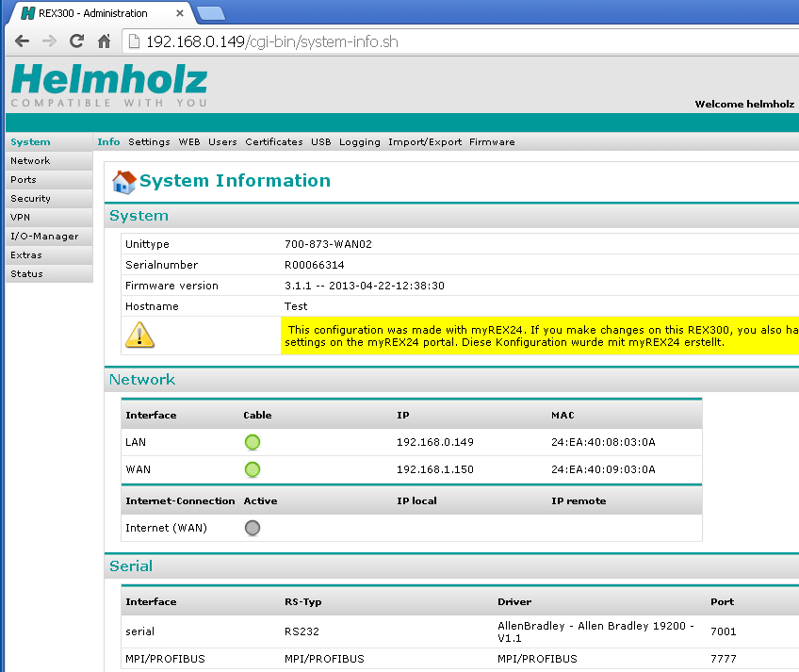Switch to the Firmware tab
The height and width of the screenshot is (672, 799).
point(492,142)
